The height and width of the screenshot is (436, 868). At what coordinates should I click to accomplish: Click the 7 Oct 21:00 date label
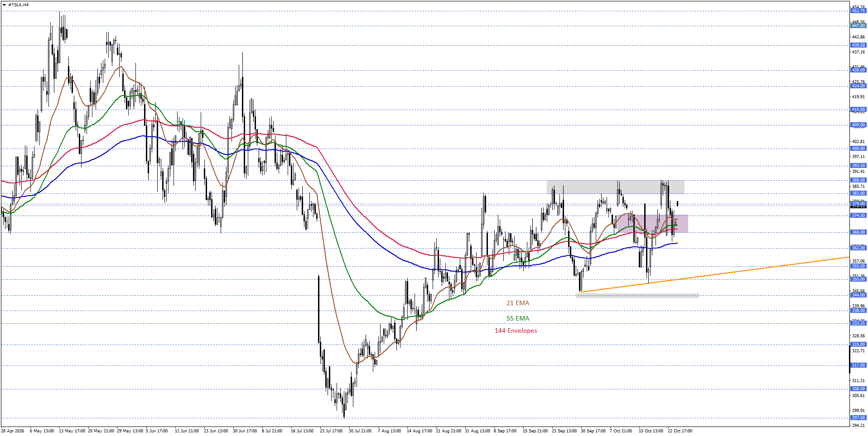tap(621, 431)
